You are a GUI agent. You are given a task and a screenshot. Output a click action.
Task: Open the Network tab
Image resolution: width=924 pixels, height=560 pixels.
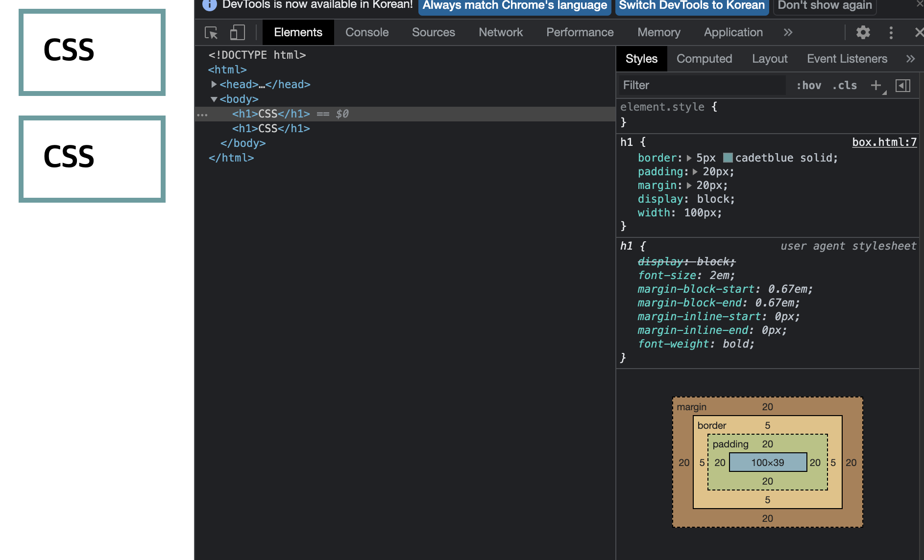pyautogui.click(x=501, y=32)
